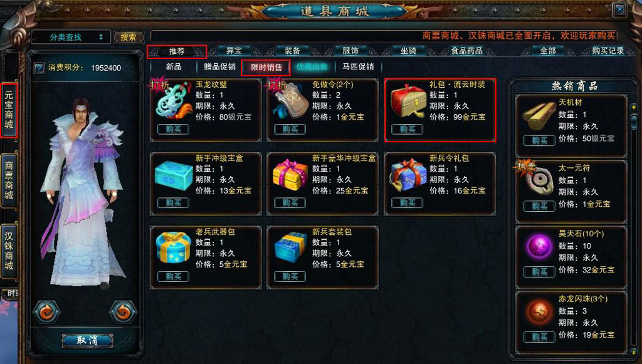Image resolution: width=642 pixels, height=364 pixels.
Task: Open the 坐骑 mounts tab
Action: (x=408, y=51)
